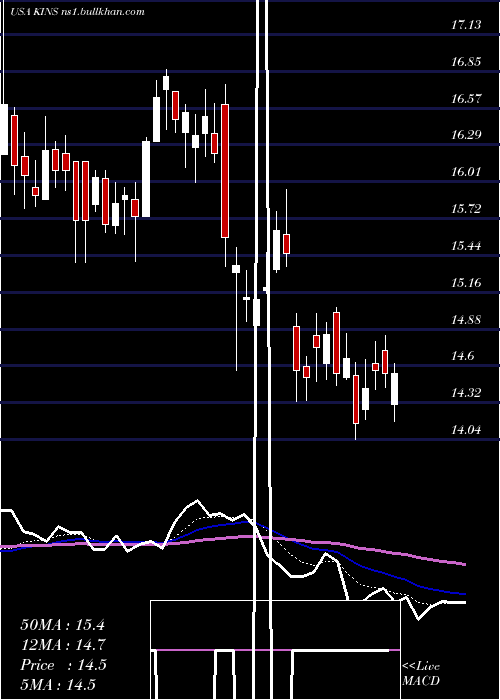Click the '<<Live MACD' label
The width and height of the screenshot is (500, 700).
pyautogui.click(x=421, y=674)
